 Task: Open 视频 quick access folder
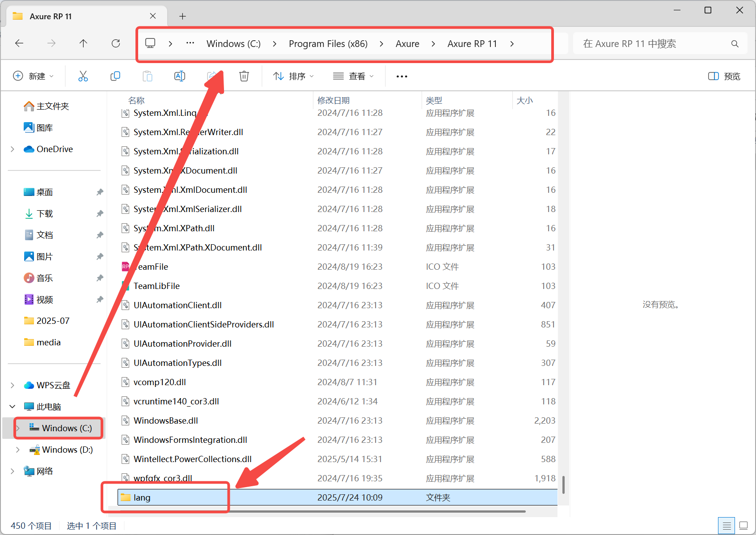coord(38,299)
